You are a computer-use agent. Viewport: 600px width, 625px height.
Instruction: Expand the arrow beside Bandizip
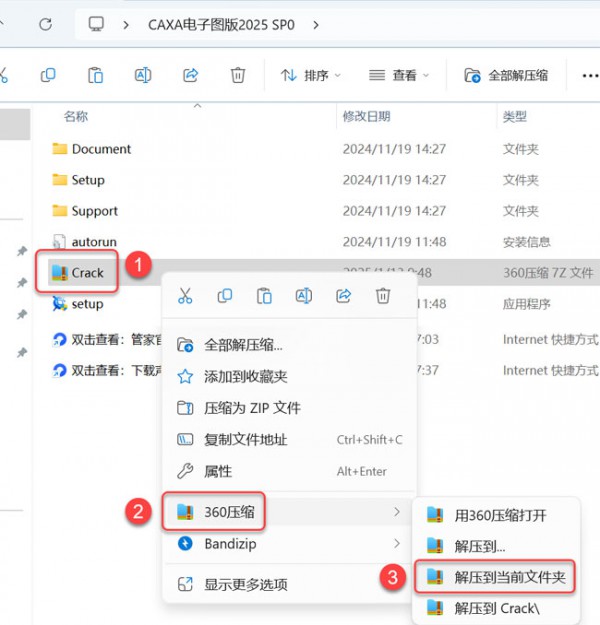(397, 544)
